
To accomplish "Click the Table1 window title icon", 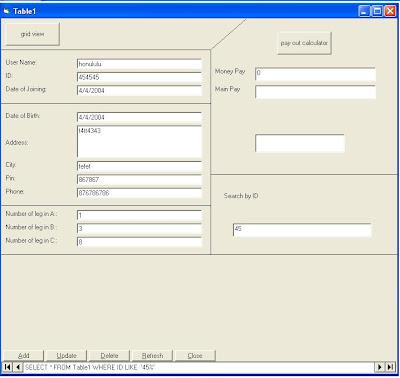I will point(7,11).
